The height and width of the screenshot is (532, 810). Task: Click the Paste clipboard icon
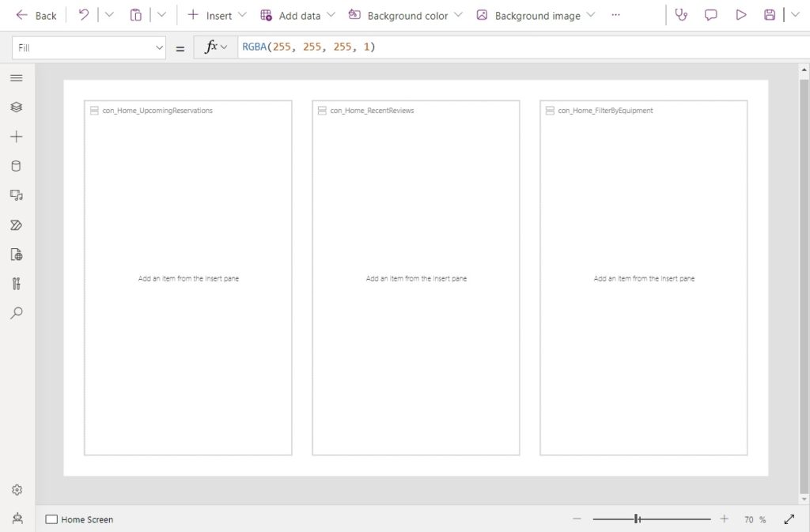point(135,15)
